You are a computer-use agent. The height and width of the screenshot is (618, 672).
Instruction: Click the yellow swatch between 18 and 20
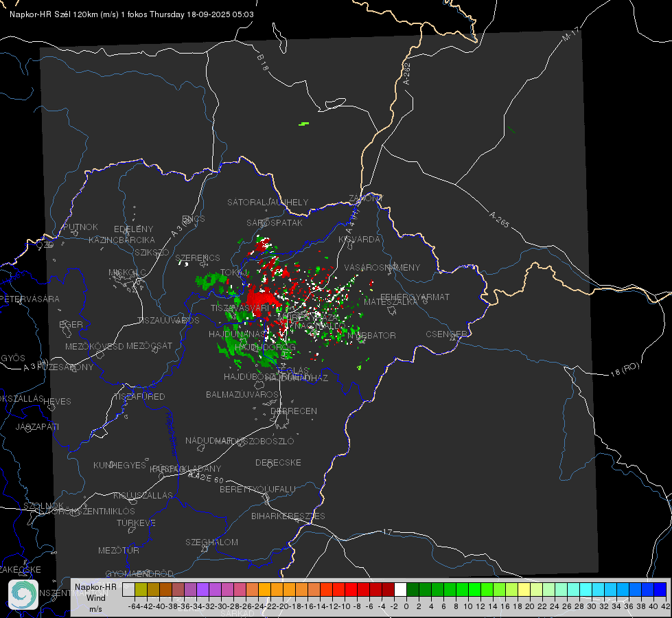point(524,589)
